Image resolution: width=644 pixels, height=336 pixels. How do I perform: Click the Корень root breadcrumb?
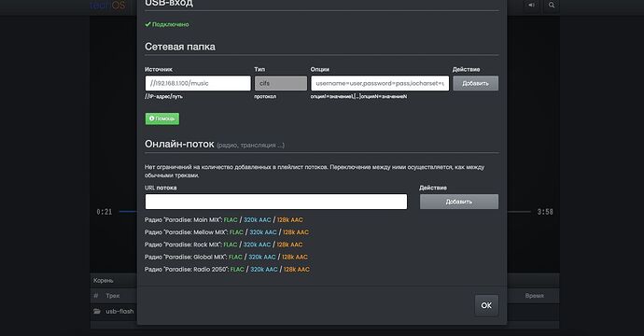click(x=103, y=280)
